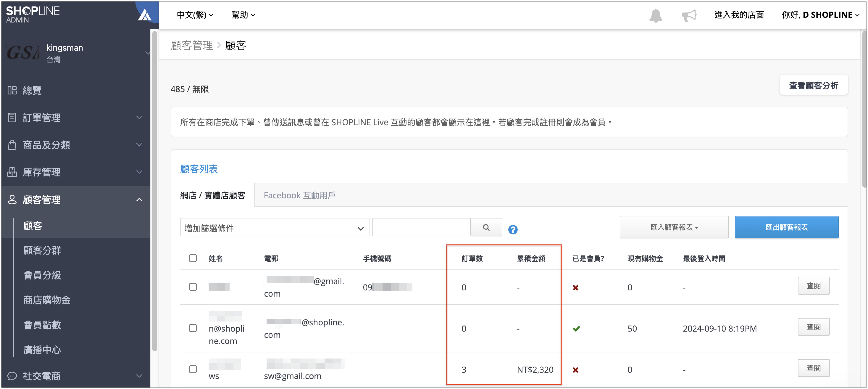Screen dimensions: 868x389
Task: Click the 累積金額 column header
Action: point(531,259)
